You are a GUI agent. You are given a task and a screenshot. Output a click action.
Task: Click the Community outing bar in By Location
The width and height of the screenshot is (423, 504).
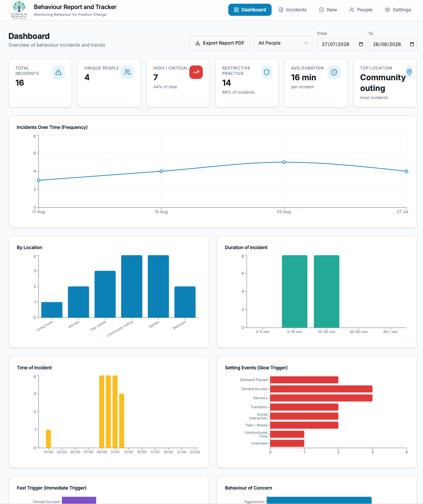(132, 286)
